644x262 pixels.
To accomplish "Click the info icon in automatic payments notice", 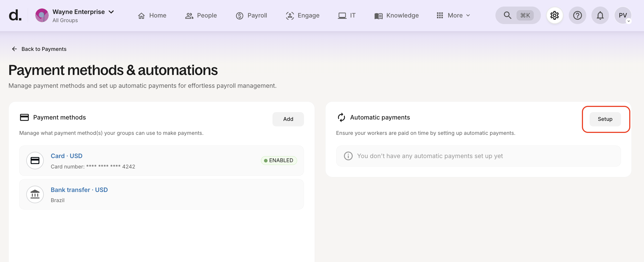I will [348, 156].
